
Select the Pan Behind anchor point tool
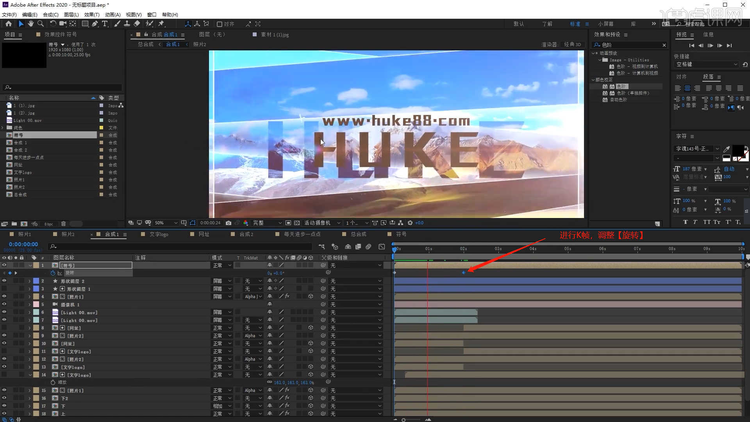(73, 23)
